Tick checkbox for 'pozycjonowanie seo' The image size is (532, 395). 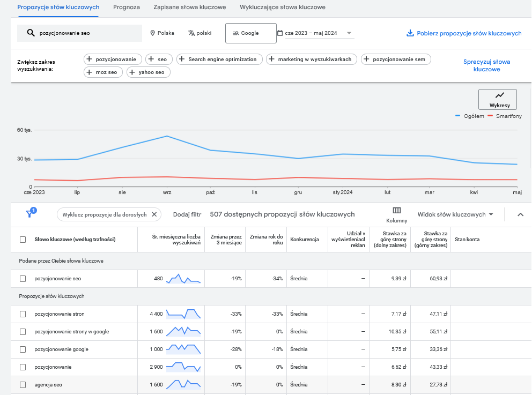click(23, 279)
